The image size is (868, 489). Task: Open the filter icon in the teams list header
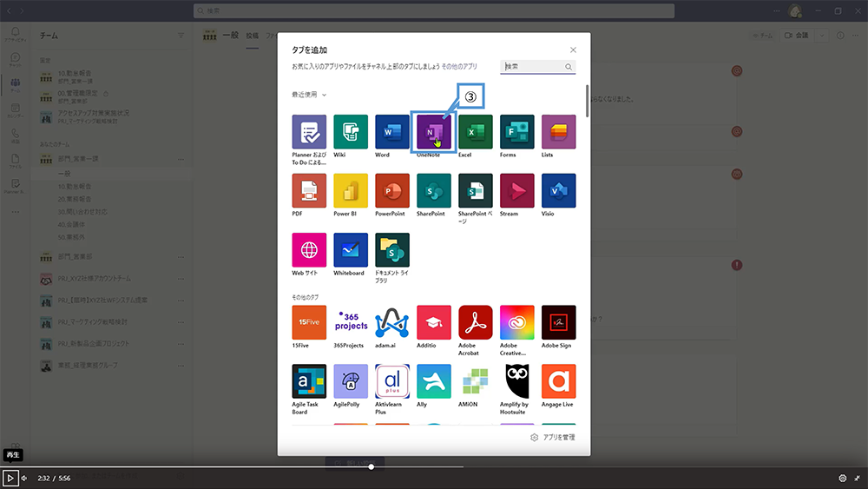click(x=181, y=36)
